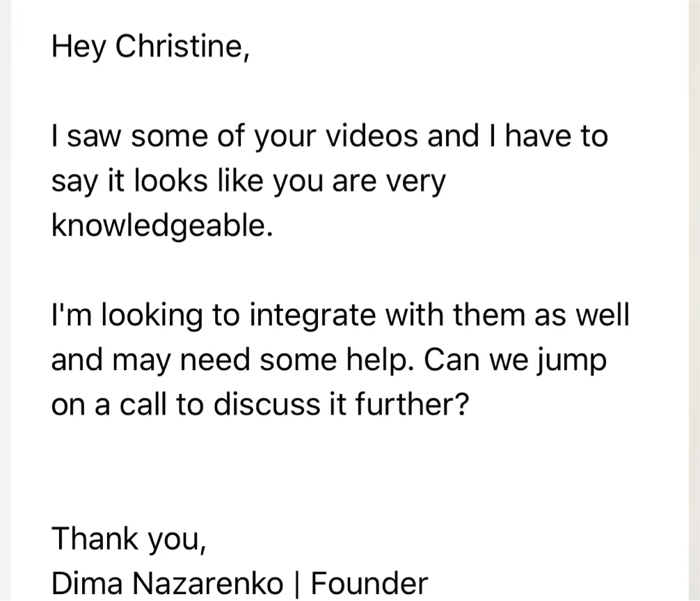Click the phrase 'I'm looking' at the paragraph start
Viewport: 700px width, 601px height.
tap(127, 315)
